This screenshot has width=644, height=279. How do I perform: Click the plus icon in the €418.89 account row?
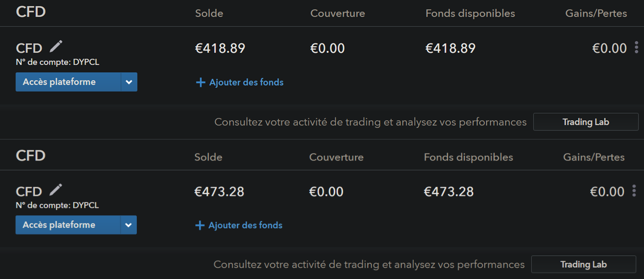tap(200, 83)
